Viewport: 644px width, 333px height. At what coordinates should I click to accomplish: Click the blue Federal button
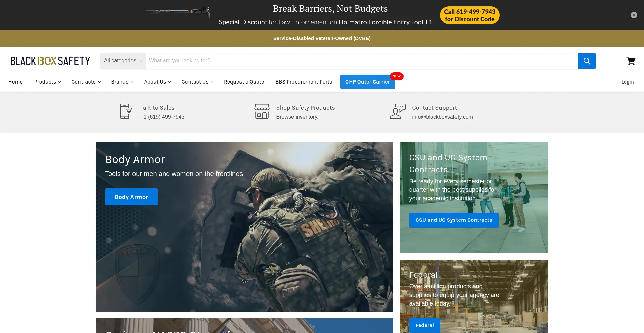coord(425,325)
